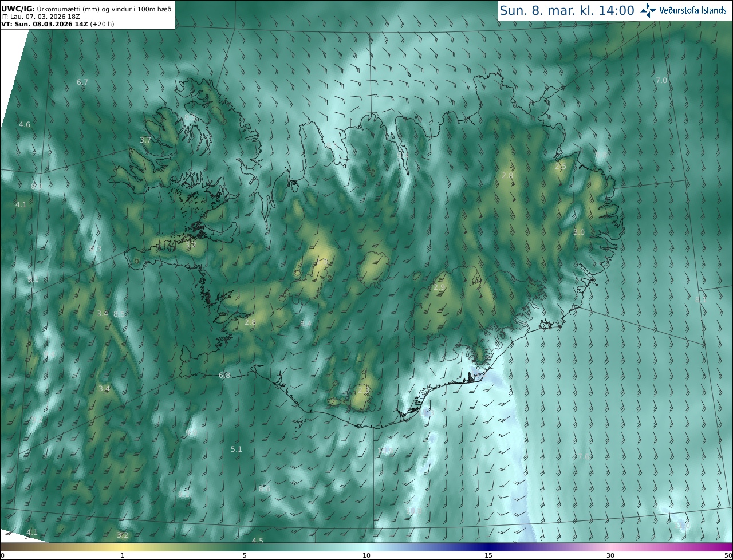Click the 'VT: Sun. 08.03.2026 14Z (+20 h)' line
The height and width of the screenshot is (560, 733).
[57, 24]
